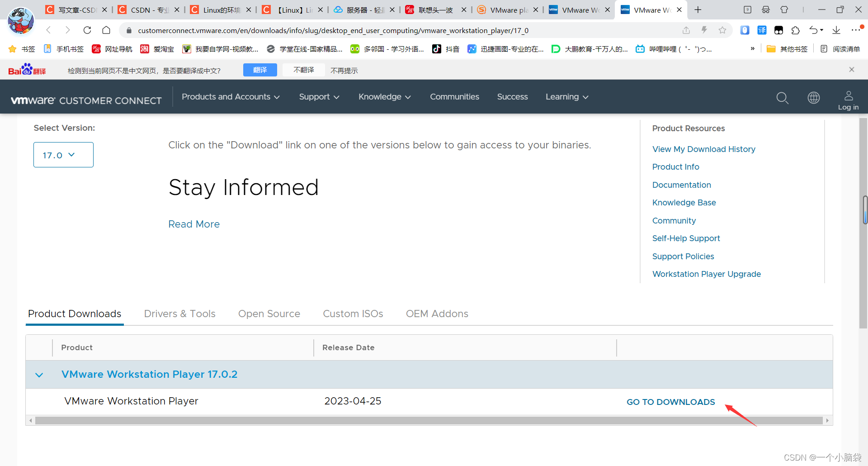Click the table horizontal scrollbar
The image size is (868, 466).
click(429, 421)
